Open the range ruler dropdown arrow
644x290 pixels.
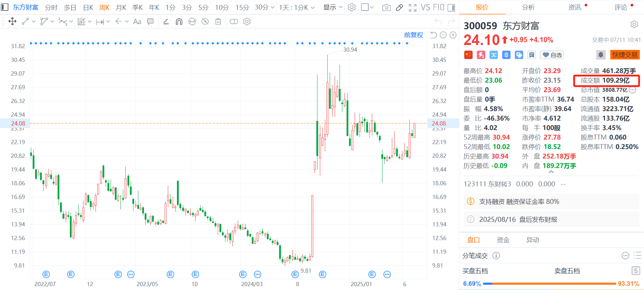coord(108,22)
